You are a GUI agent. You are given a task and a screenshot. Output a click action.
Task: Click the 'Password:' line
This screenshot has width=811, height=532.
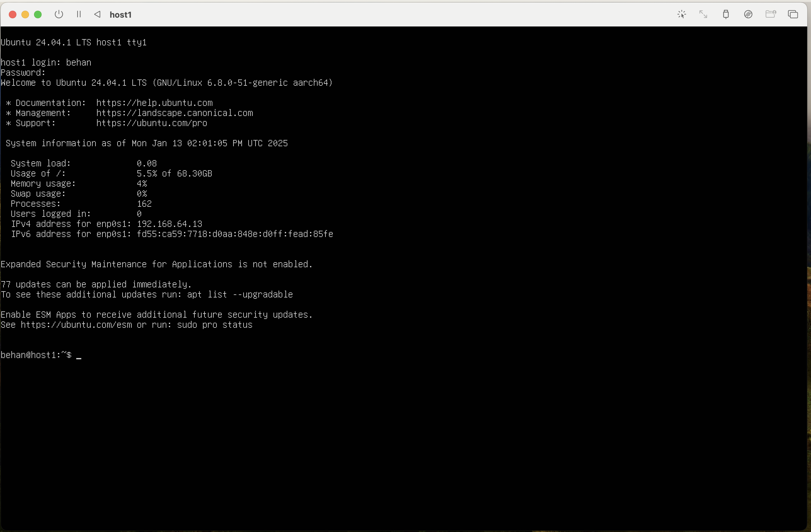pyautogui.click(x=23, y=72)
